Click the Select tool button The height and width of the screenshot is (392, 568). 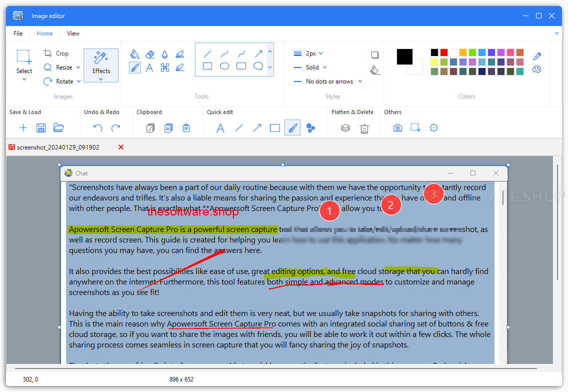24,61
